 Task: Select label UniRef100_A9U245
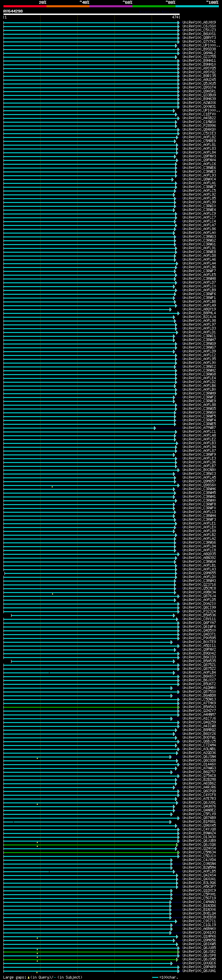coord(199,80)
